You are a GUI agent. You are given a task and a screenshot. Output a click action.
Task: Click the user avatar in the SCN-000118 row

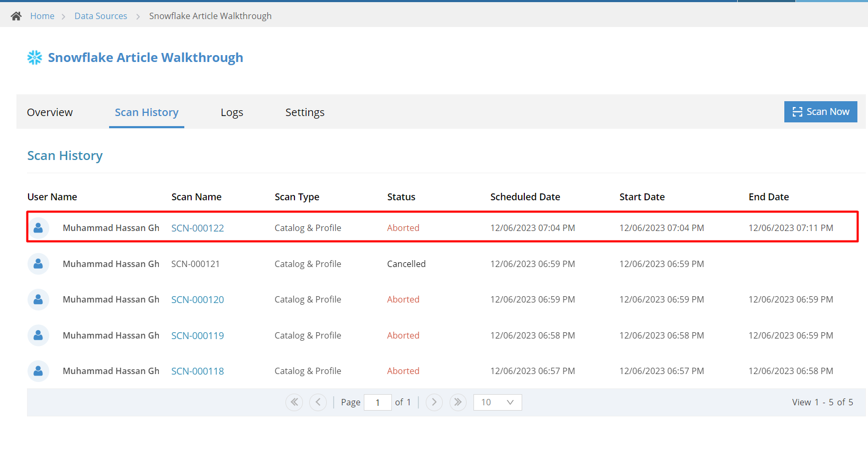point(38,371)
